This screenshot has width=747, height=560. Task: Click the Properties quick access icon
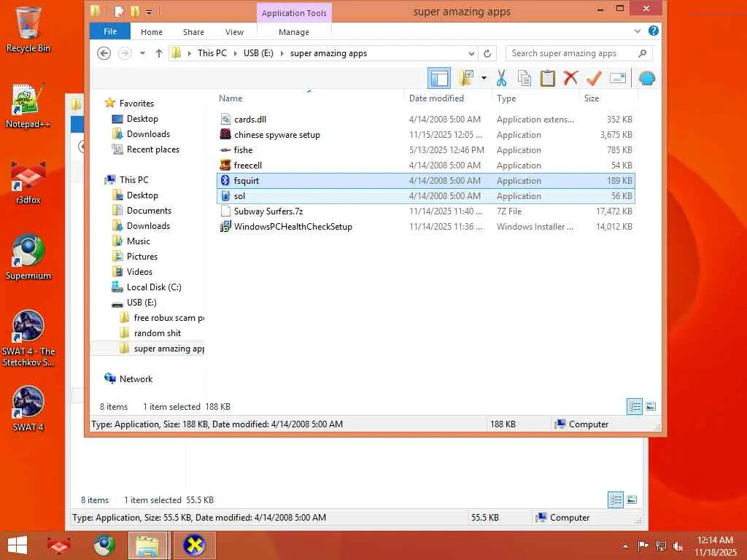pos(119,12)
